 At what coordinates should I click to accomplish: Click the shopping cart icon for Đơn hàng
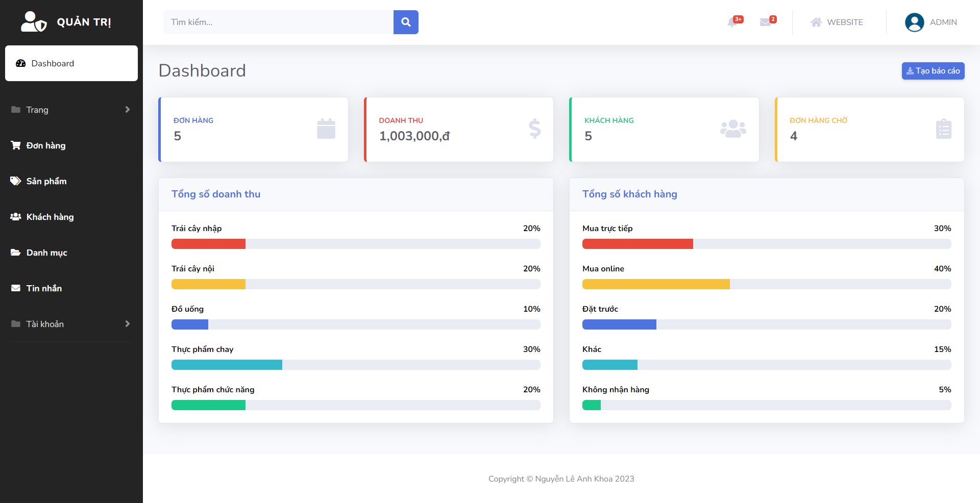(16, 145)
